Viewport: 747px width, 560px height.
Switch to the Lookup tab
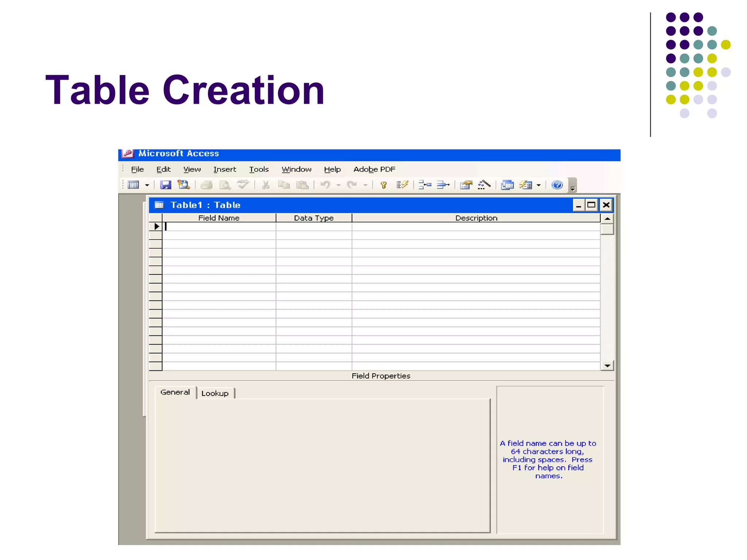(215, 393)
